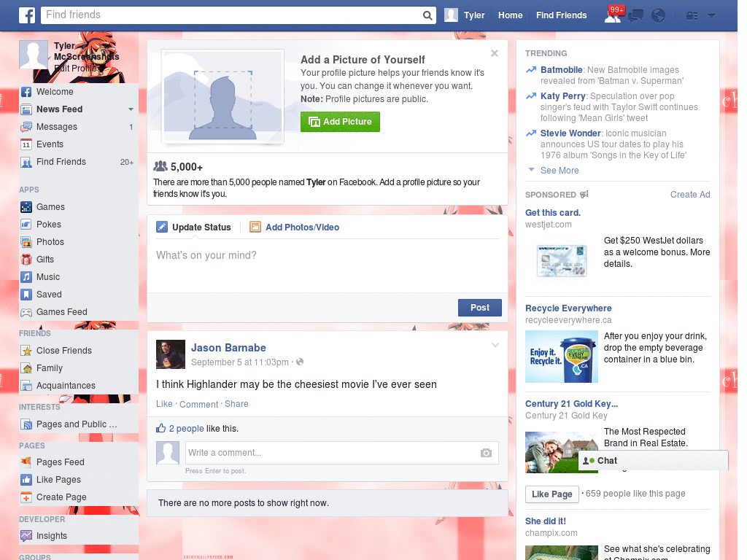Click Share under Jason's post
Screen dimensions: 747x560
[x=236, y=404]
